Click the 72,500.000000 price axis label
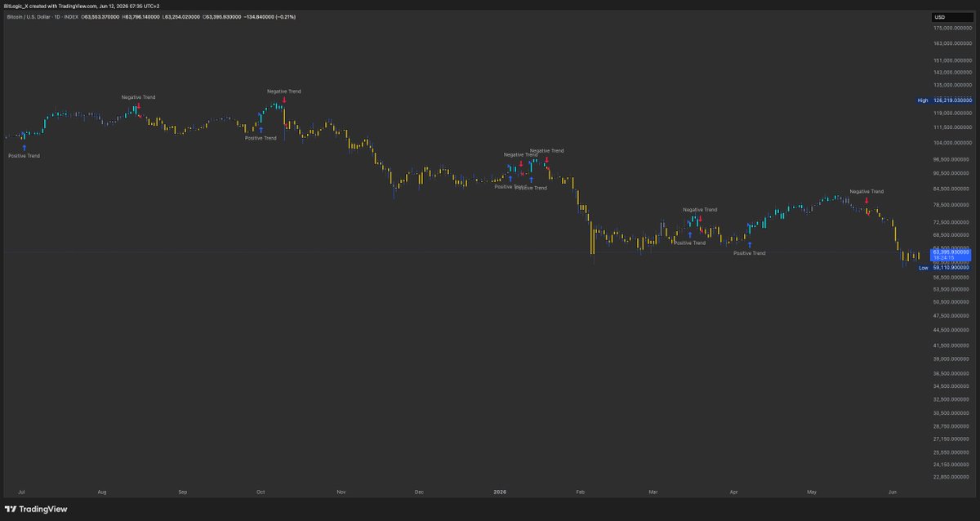The image size is (980, 521). tap(951, 222)
